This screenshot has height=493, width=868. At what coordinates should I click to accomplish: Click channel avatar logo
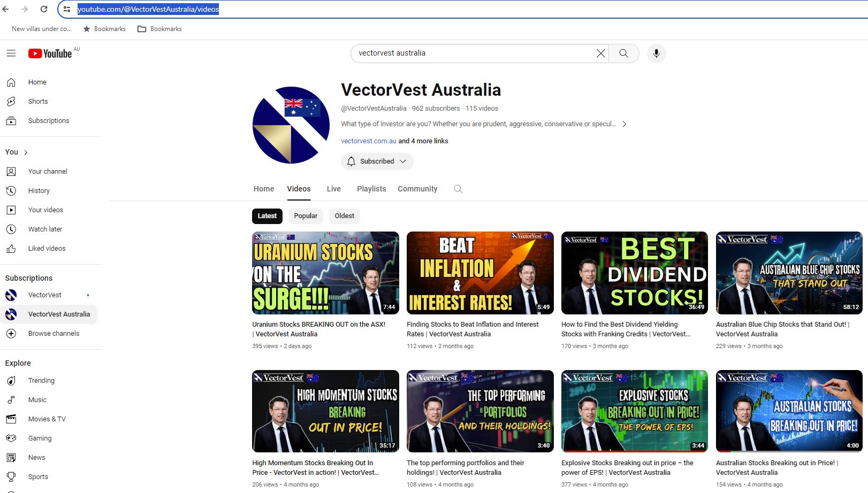point(291,125)
